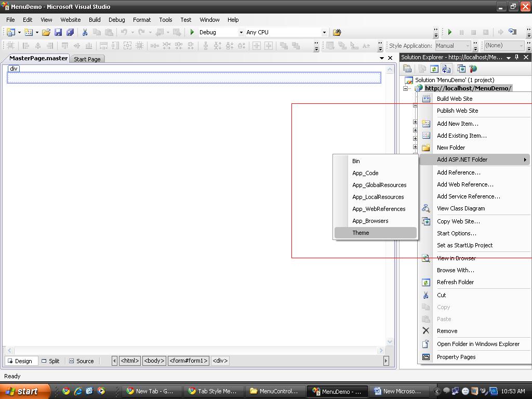Choose Add Reference... in the context menu
532x399 pixels.
click(x=475, y=172)
